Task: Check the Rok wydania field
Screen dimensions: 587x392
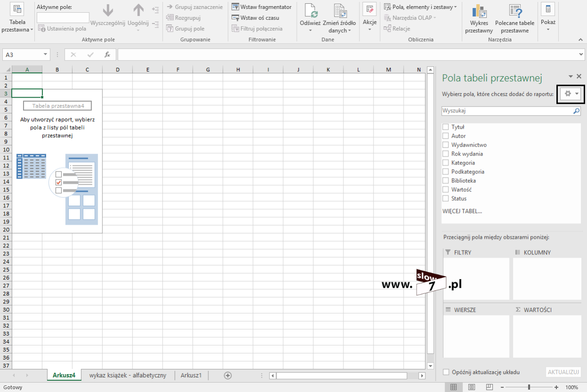Action: pos(445,154)
